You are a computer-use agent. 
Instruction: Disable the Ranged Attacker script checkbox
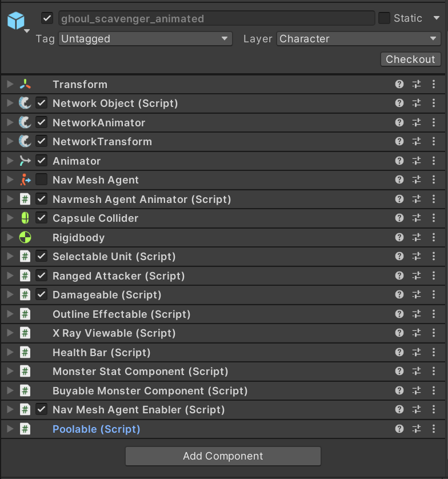41,276
